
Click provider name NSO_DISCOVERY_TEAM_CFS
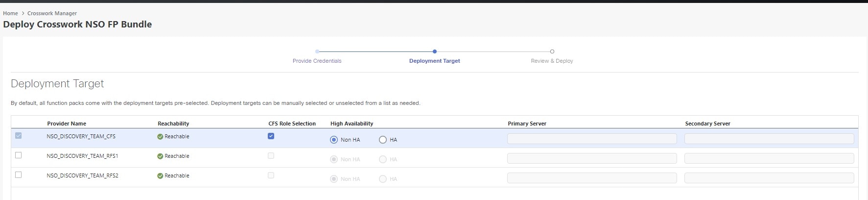point(81,136)
